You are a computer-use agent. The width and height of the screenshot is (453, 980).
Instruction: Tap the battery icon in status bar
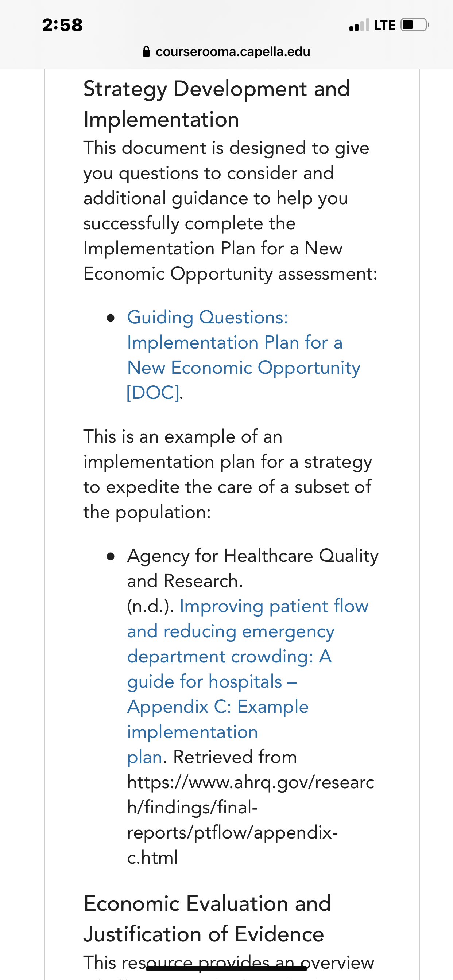[415, 25]
